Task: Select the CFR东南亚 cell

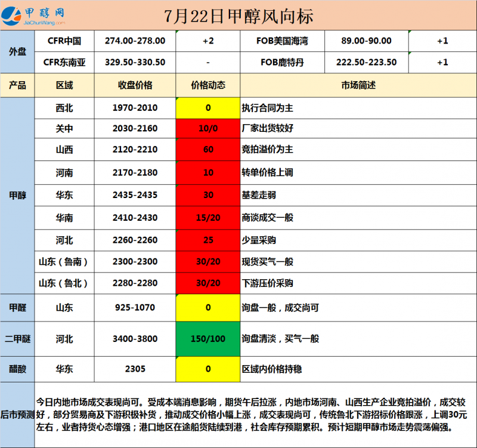Action: point(64,63)
